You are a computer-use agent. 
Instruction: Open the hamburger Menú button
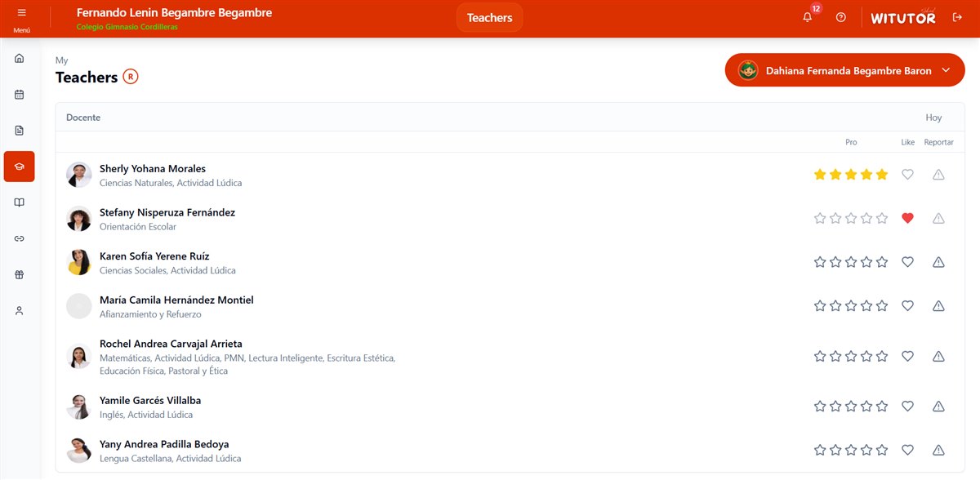pyautogui.click(x=21, y=18)
